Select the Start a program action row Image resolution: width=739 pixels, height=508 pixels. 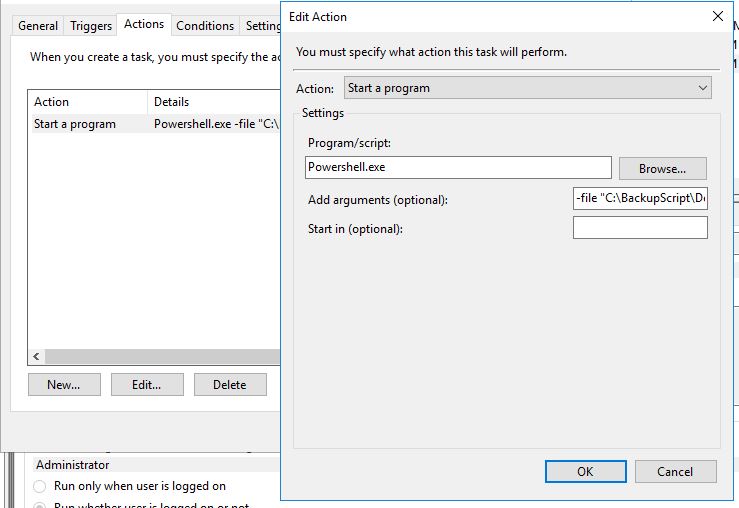pyautogui.click(x=156, y=124)
